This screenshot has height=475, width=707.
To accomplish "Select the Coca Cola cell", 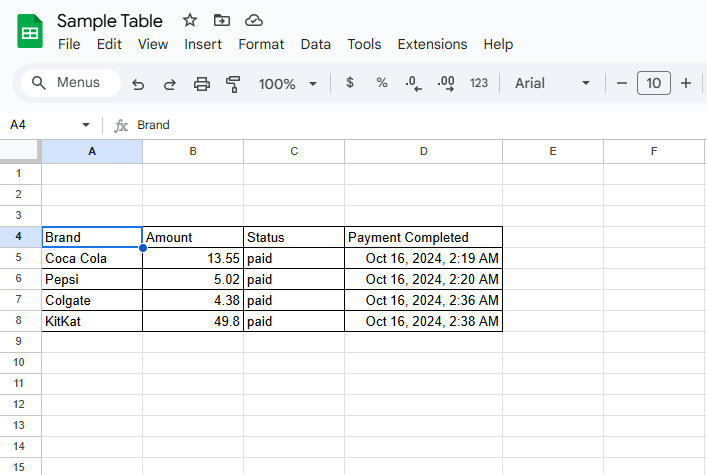I will (92, 258).
